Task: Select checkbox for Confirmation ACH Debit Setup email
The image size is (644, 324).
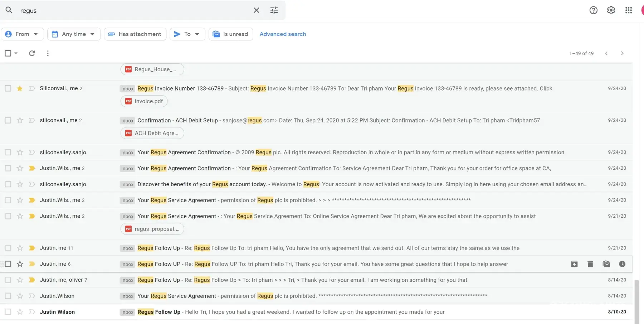Action: [x=8, y=120]
